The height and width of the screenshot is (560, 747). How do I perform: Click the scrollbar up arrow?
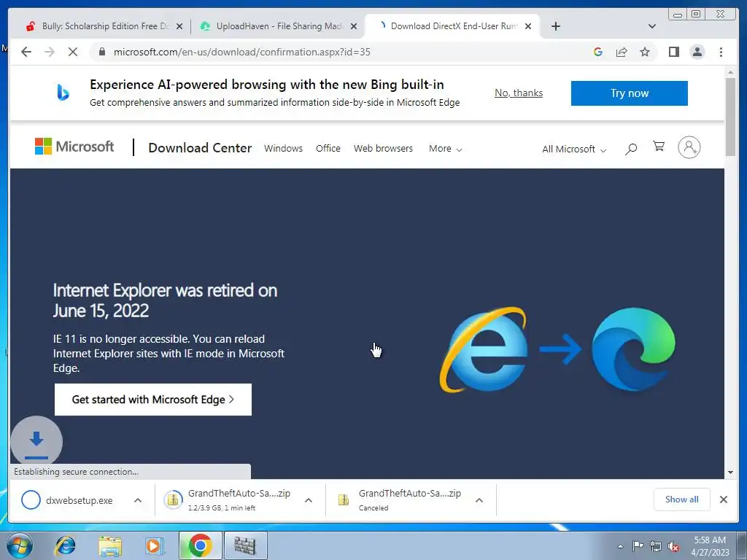click(730, 73)
